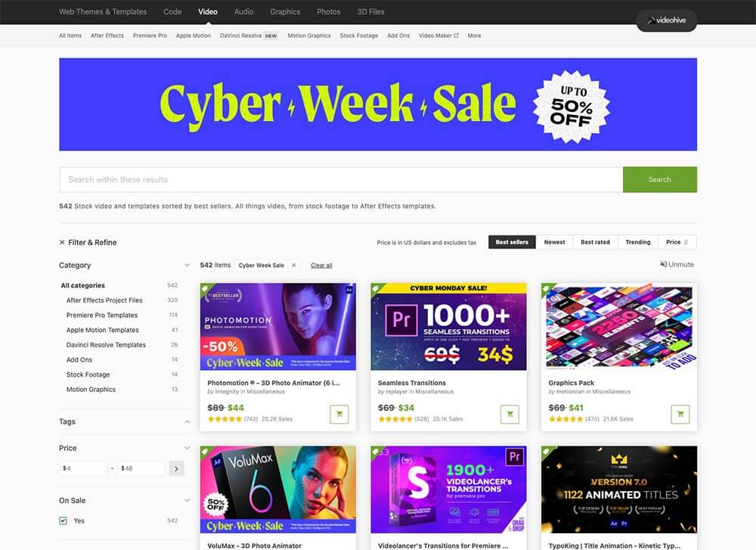This screenshot has height=550, width=756.
Task: Close the Filter & Refine panel
Action: (62, 242)
